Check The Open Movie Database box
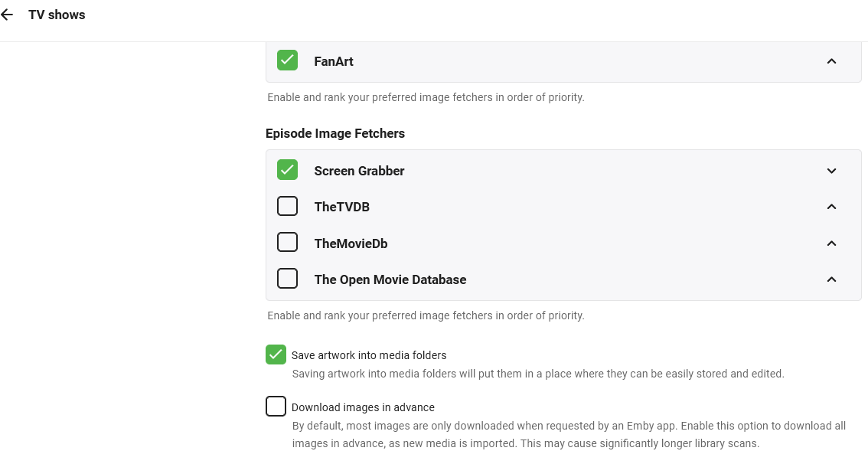This screenshot has height=464, width=868. 287,279
